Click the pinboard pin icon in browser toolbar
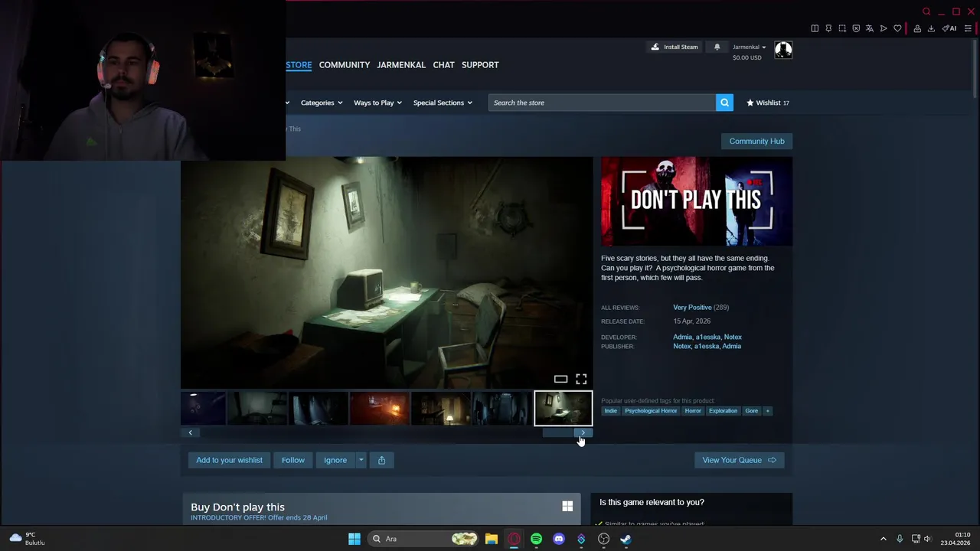 [x=828, y=28]
